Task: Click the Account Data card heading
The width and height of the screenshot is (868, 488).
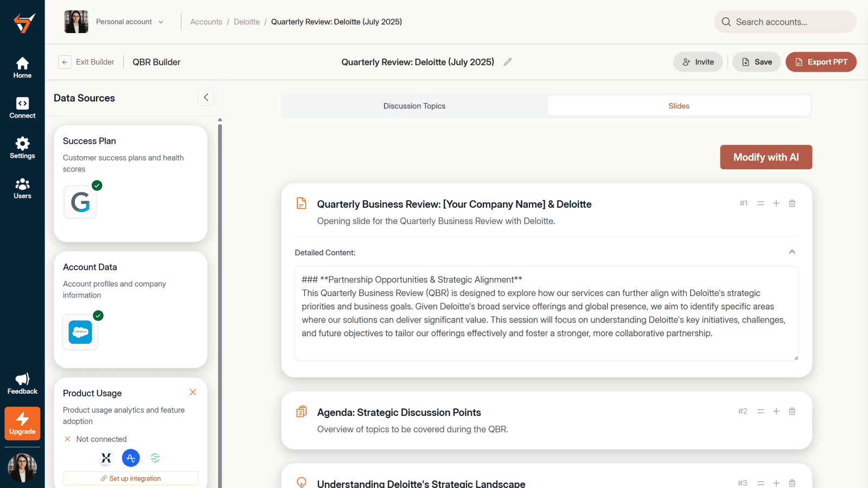Action: (x=90, y=267)
